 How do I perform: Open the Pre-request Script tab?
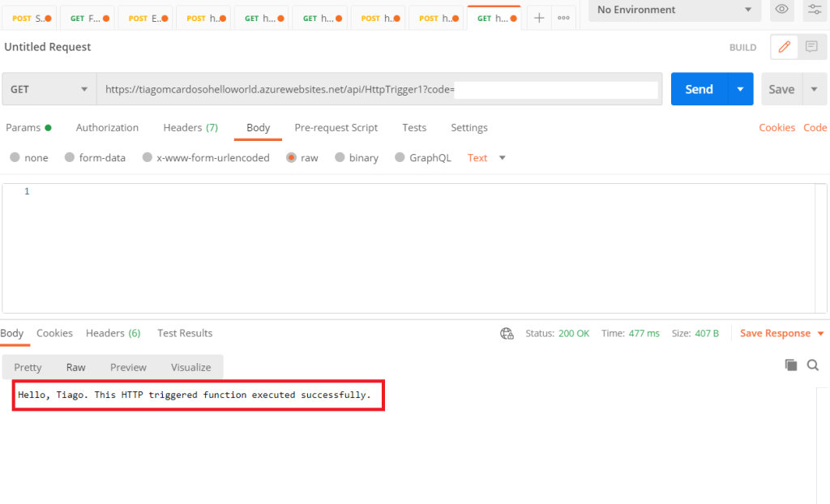point(336,128)
